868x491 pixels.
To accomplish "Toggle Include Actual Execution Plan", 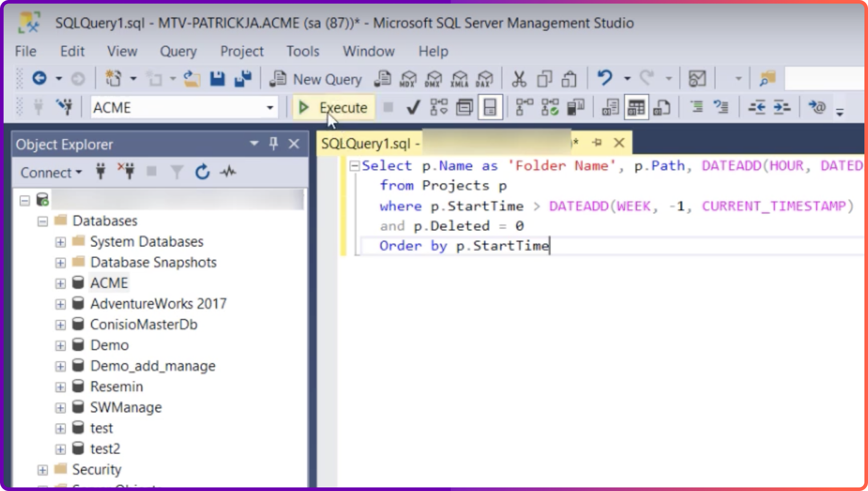I will click(524, 108).
